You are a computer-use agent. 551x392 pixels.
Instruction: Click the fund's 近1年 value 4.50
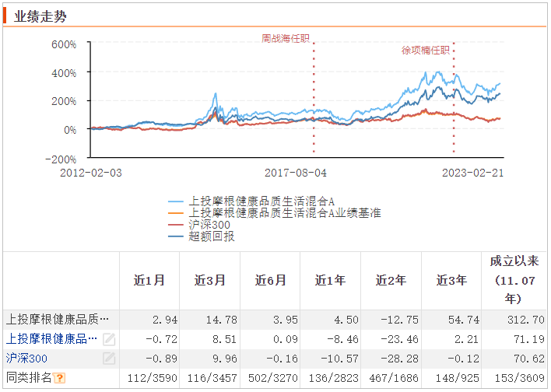click(x=346, y=320)
